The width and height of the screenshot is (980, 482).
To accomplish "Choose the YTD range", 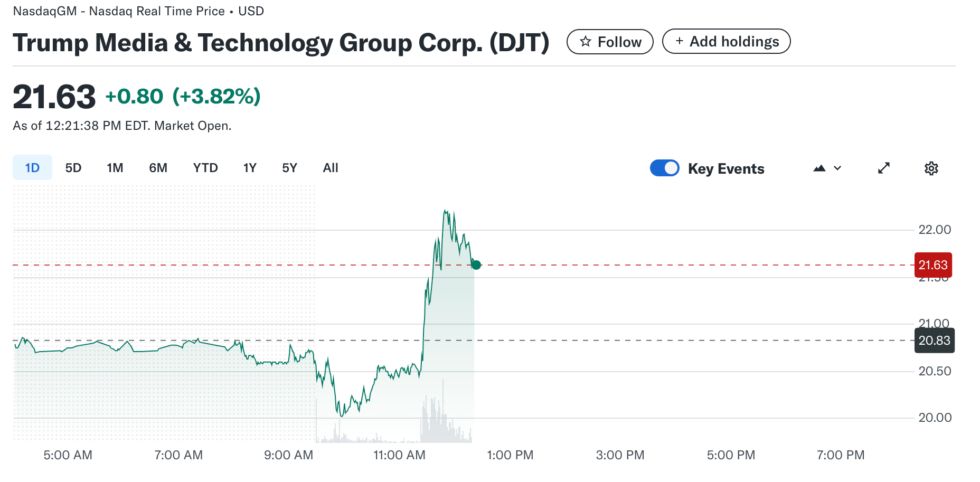I will click(x=205, y=168).
